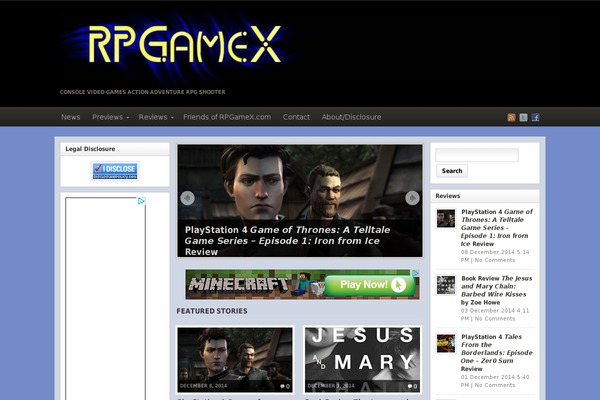Click AdChoices icon in left sidebar ad
600x400 pixels.
pyautogui.click(x=141, y=201)
